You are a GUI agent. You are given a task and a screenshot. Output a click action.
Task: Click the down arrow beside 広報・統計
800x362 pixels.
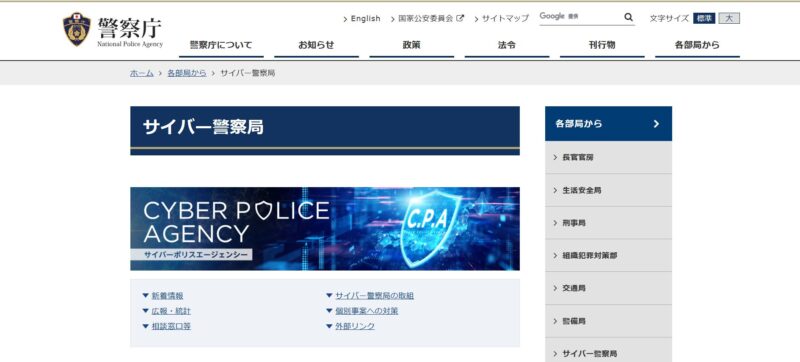pos(145,311)
